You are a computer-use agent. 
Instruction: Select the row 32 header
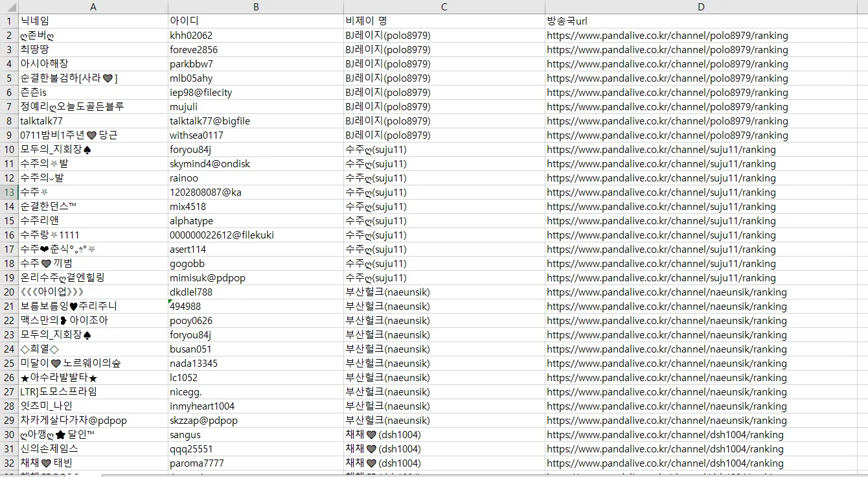click(9, 463)
